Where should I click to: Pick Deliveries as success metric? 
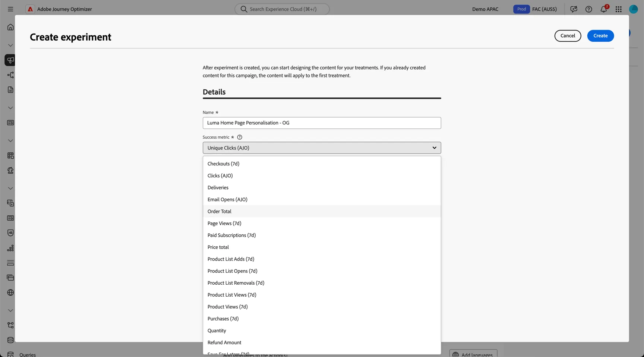coord(322,187)
